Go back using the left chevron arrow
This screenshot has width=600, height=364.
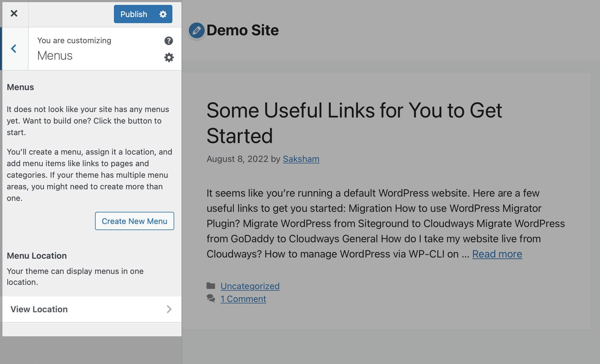[x=14, y=49]
